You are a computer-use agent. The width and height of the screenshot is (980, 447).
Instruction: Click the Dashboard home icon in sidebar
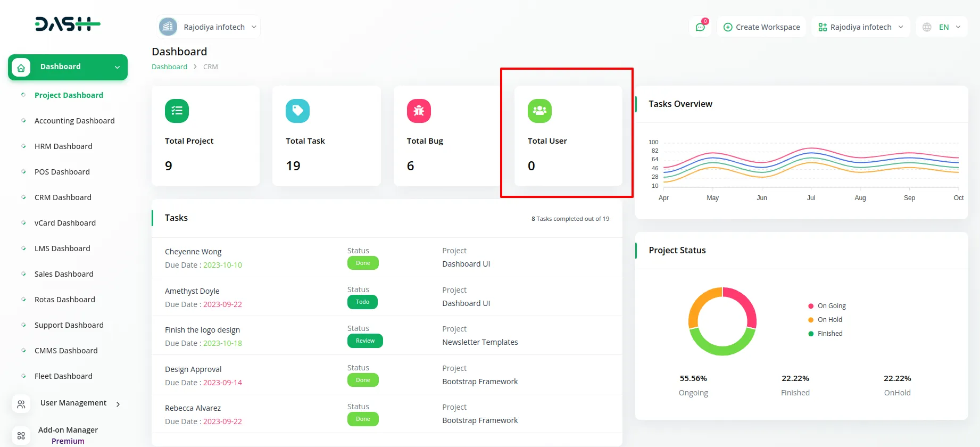pyautogui.click(x=21, y=67)
